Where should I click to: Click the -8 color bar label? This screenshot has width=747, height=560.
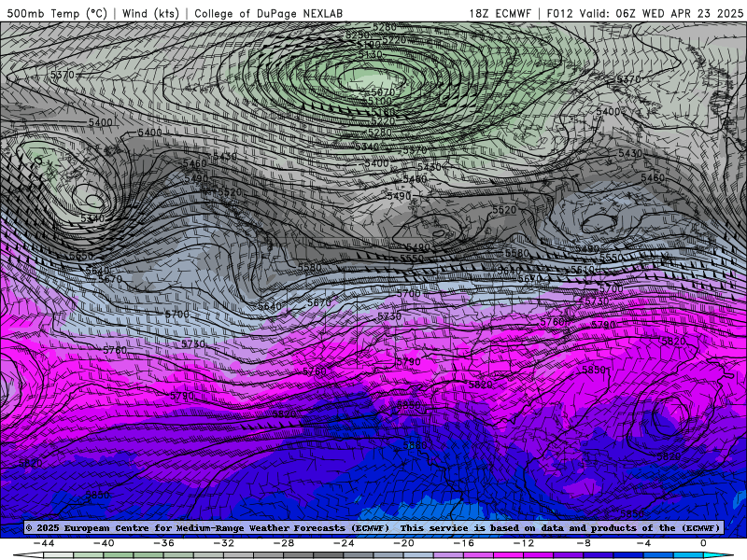pos(584,543)
